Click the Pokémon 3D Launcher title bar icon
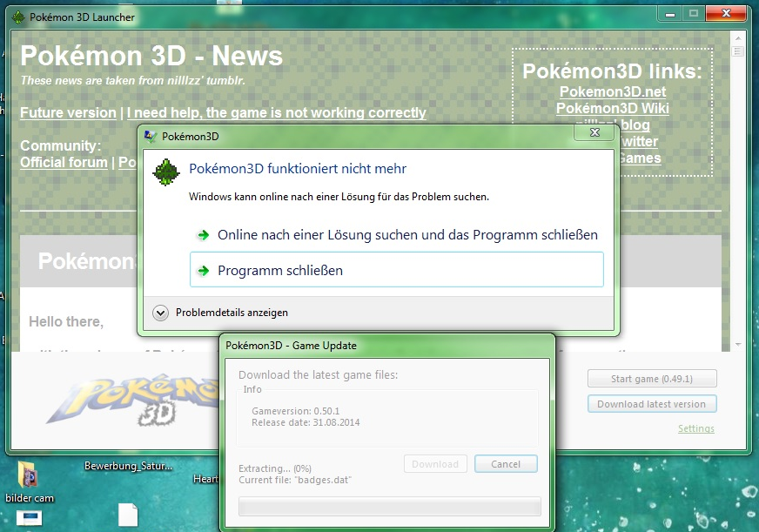Screen dimensions: 759x532 (x=18, y=17)
